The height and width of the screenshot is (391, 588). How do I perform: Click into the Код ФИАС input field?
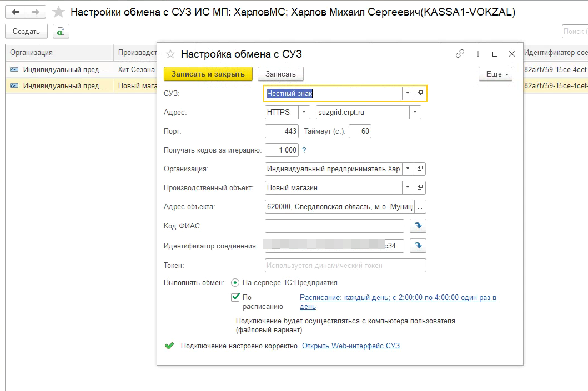pyautogui.click(x=334, y=226)
